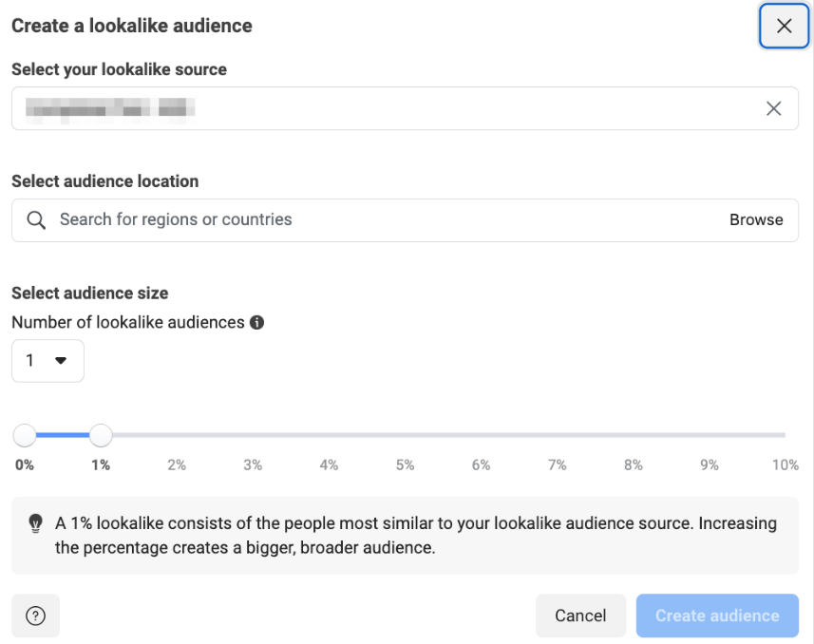
Task: Click the dropdown caret next to 1
Action: click(61, 360)
